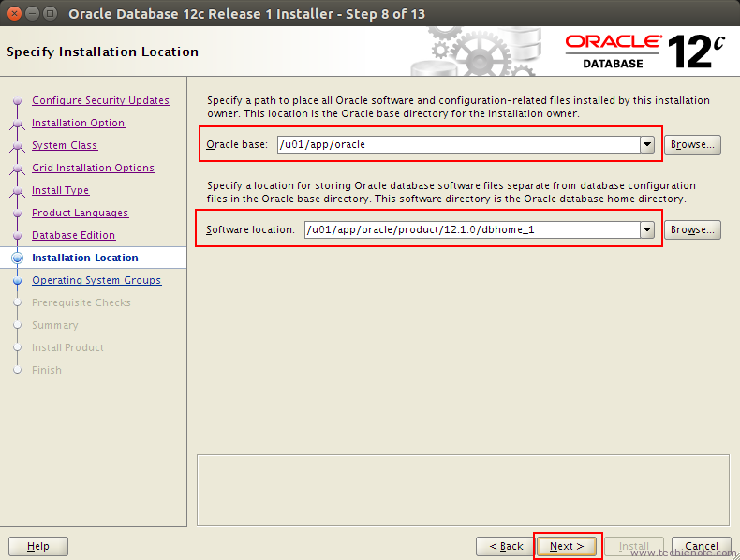740x560 pixels.
Task: Close the installer window
Action: [x=14, y=13]
